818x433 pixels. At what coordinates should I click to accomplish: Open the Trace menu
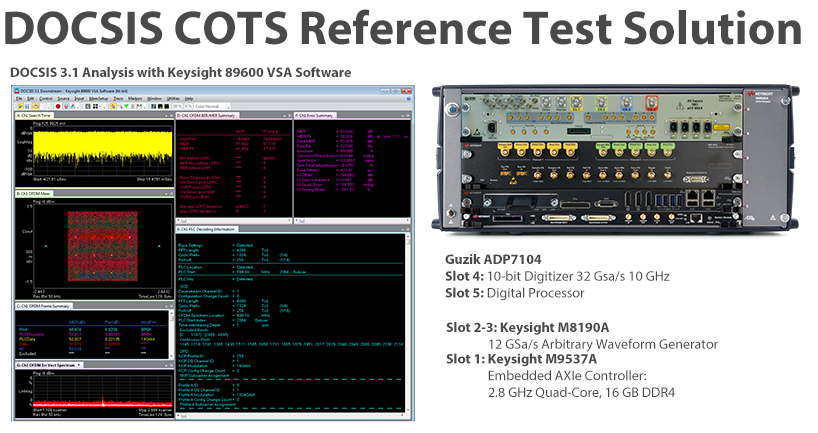pos(118,99)
